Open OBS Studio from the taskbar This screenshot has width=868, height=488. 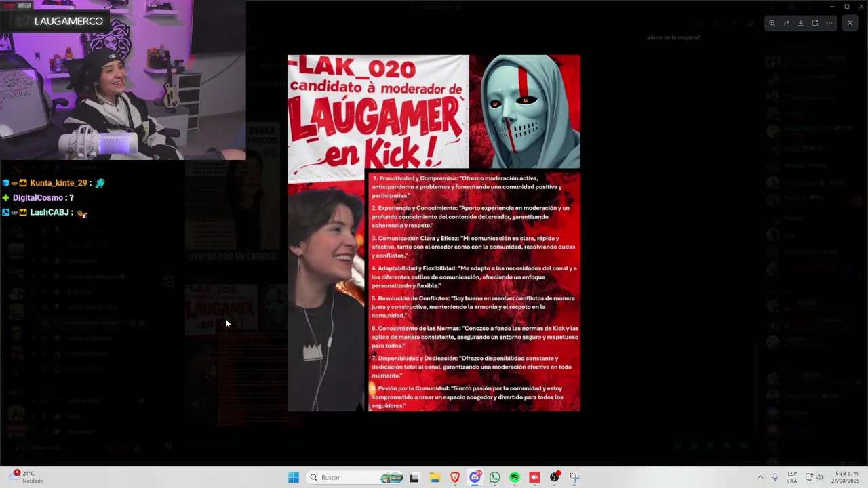pyautogui.click(x=555, y=477)
